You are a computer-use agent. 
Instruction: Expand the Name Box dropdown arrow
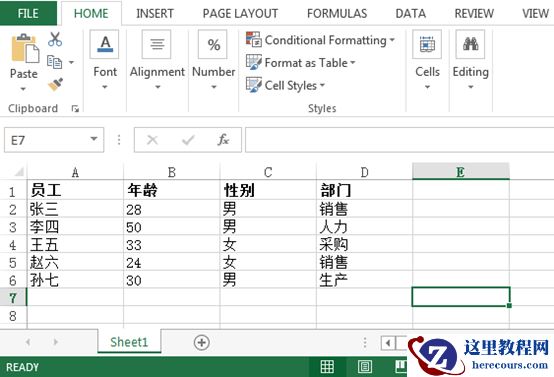click(x=94, y=139)
